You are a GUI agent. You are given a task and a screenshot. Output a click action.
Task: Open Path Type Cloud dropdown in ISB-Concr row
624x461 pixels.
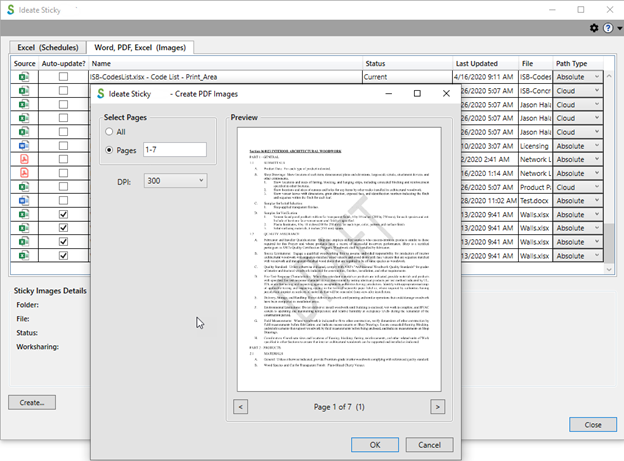click(x=578, y=91)
